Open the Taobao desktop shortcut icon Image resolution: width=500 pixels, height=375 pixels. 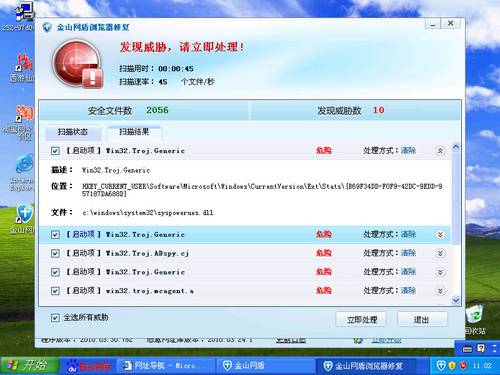24,113
